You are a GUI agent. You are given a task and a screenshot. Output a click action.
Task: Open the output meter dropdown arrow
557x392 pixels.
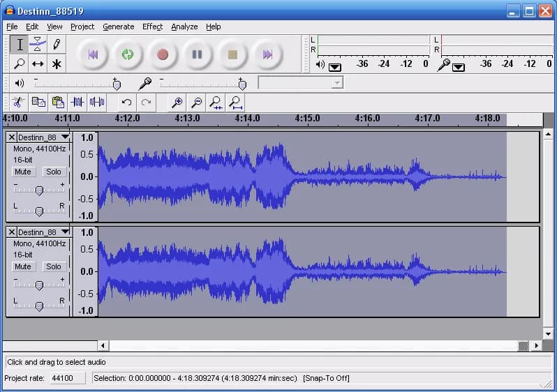[334, 67]
